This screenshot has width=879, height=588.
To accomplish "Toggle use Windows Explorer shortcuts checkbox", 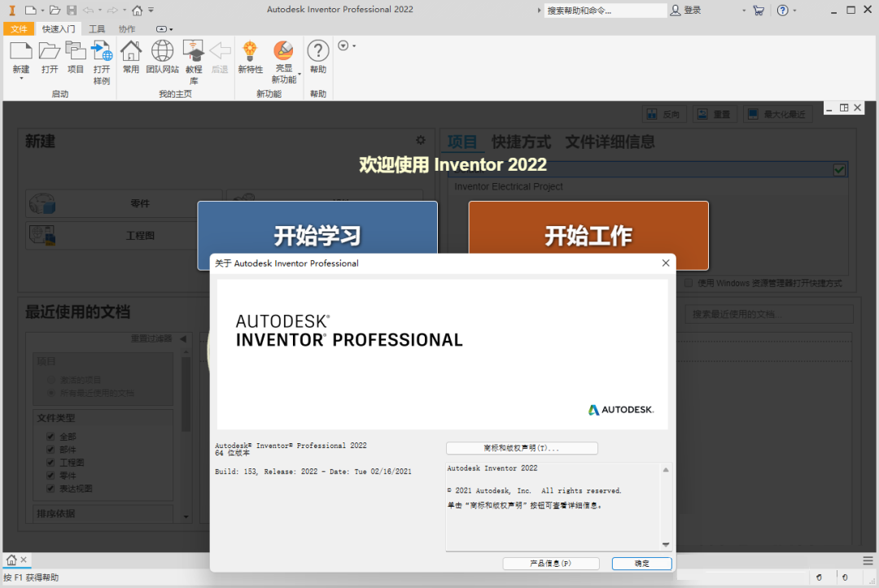I will (689, 283).
